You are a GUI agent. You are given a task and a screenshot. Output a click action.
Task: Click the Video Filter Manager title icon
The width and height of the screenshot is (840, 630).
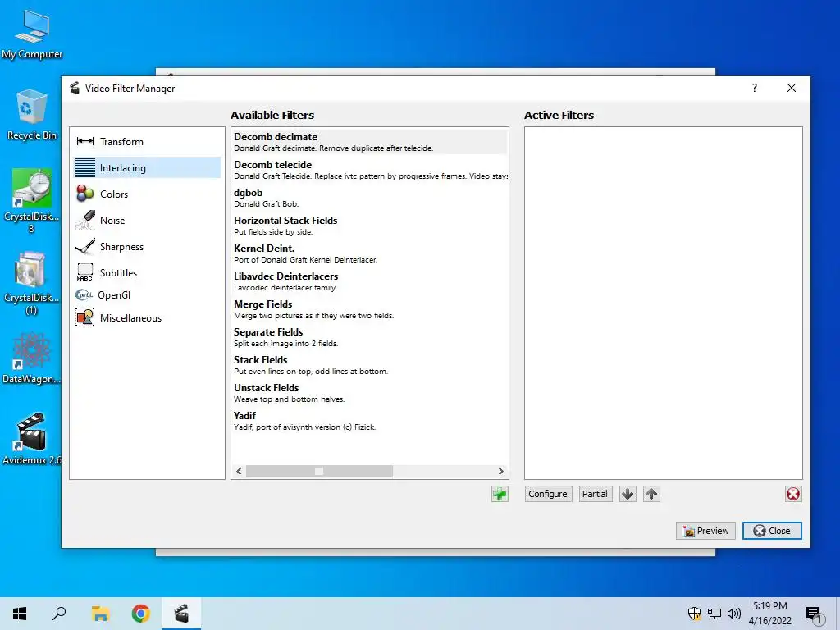pyautogui.click(x=75, y=88)
